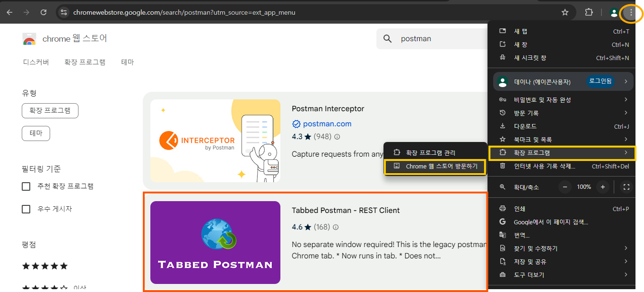The height and width of the screenshot is (292, 644).
Task: Expand the 방문 기록 submenu
Action: (x=626, y=113)
